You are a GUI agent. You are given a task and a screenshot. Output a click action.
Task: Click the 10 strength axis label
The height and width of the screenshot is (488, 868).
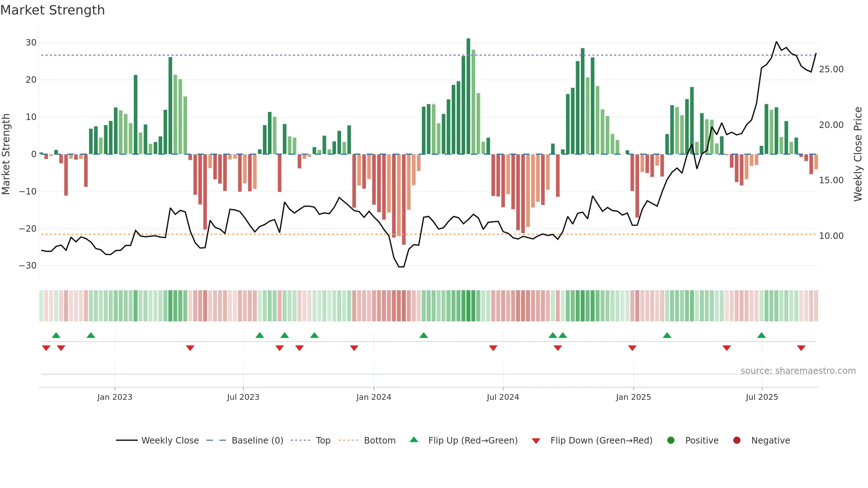pyautogui.click(x=31, y=117)
